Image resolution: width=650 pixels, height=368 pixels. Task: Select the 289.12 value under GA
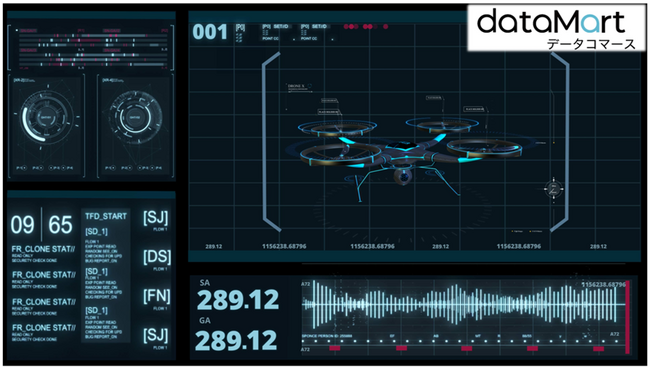(x=236, y=340)
